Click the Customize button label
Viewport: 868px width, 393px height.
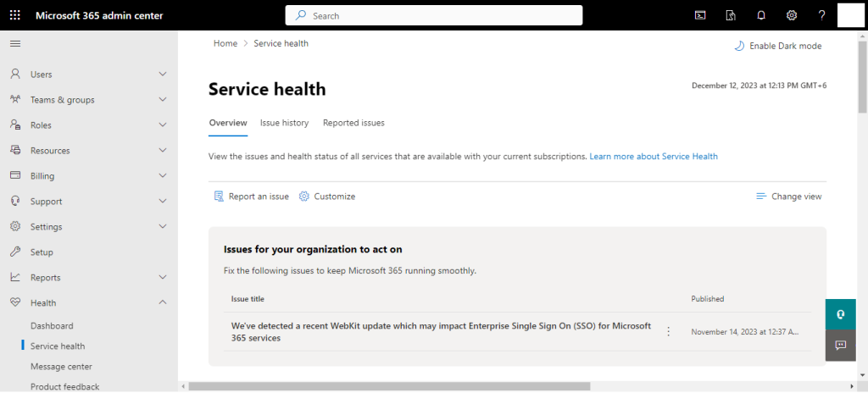[x=335, y=196]
